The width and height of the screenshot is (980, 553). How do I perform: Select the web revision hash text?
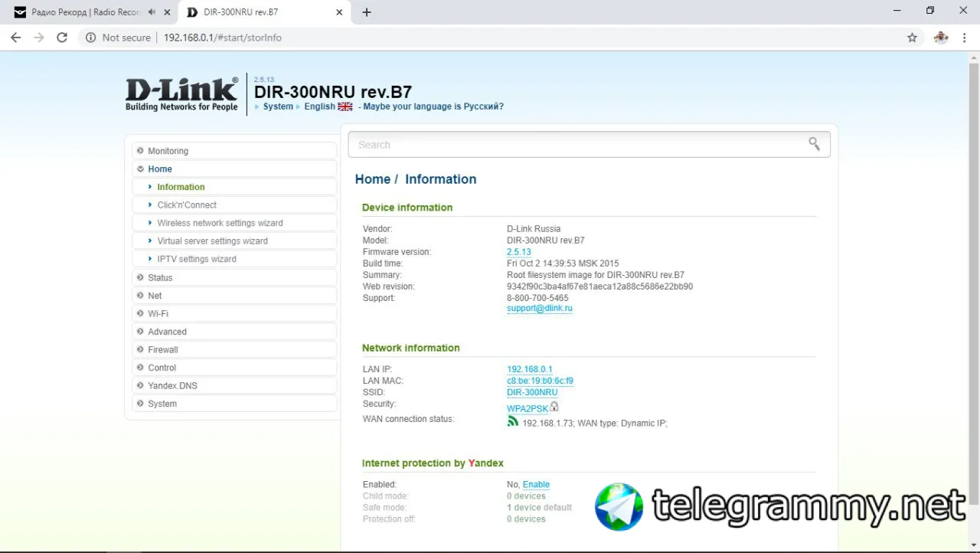[x=599, y=286]
